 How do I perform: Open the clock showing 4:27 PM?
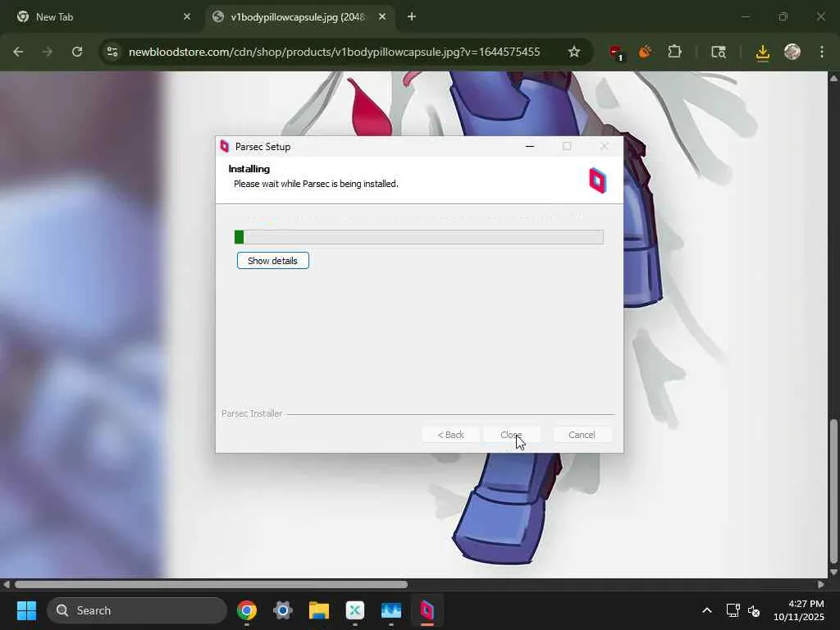[x=798, y=610]
